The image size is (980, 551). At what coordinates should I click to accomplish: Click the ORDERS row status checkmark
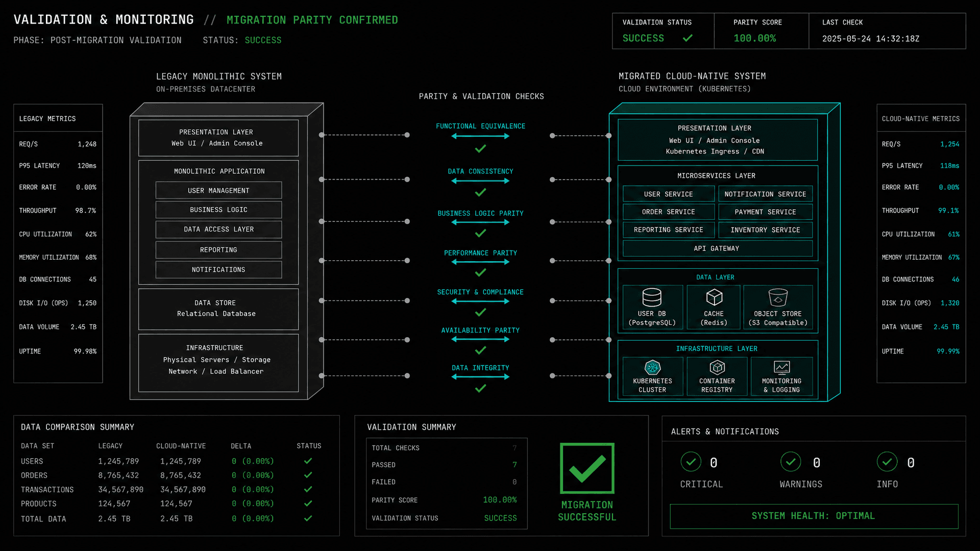308,475
